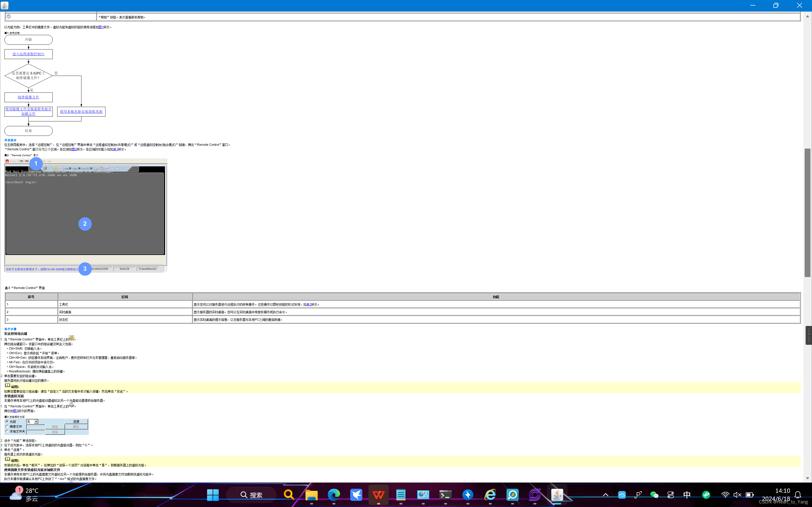812x507 pixels.
Task: Open WeChat from the system tray
Action: coord(654,495)
